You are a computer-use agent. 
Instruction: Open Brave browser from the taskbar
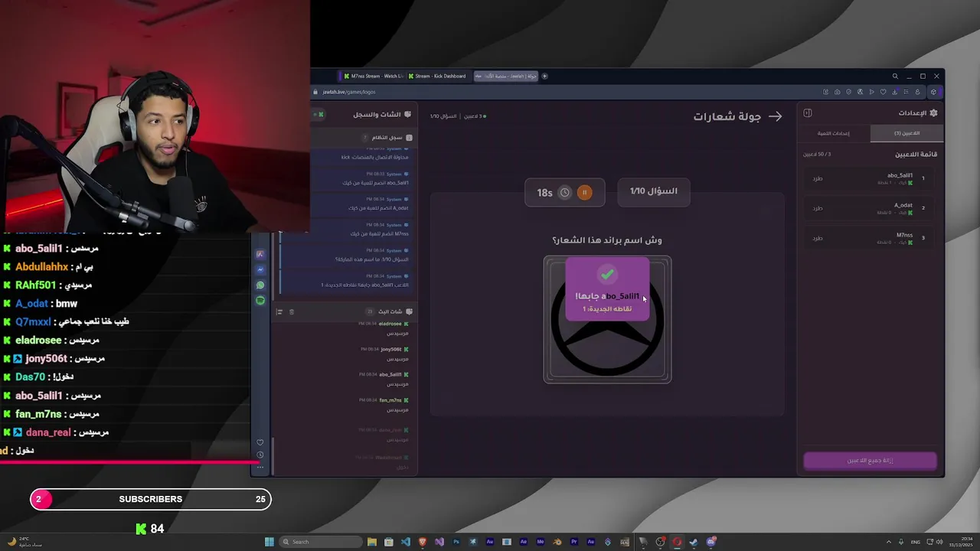click(423, 542)
